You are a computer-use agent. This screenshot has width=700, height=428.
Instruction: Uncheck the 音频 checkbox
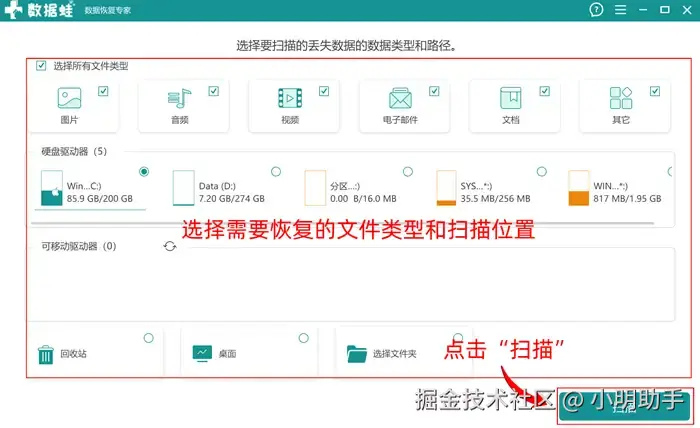pos(213,91)
